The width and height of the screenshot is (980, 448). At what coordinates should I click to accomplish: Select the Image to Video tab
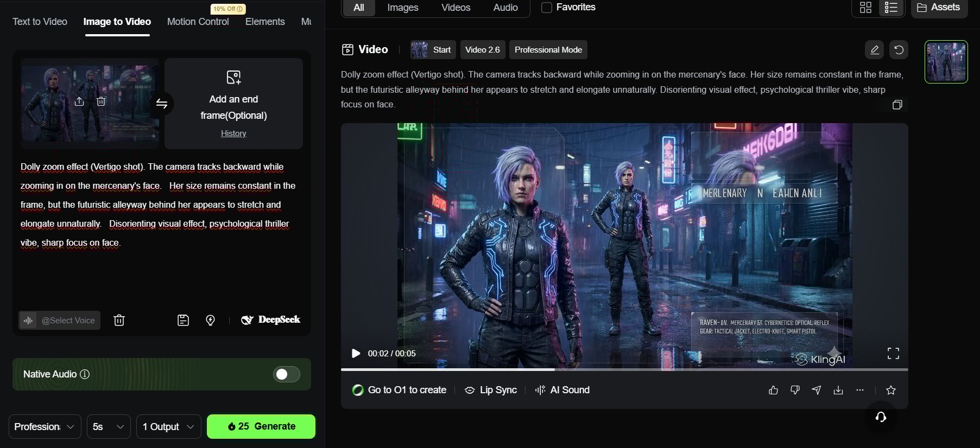(117, 22)
